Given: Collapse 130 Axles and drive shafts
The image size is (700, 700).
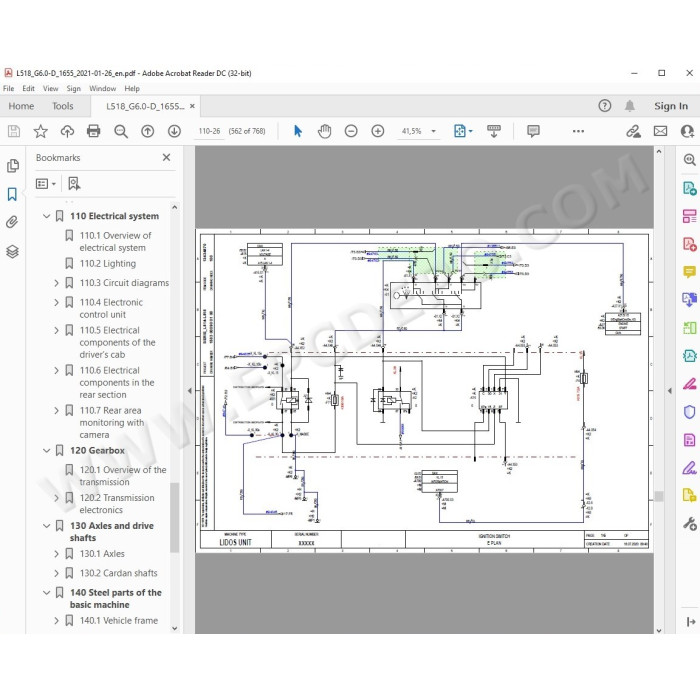Looking at the screenshot, I should pos(46,526).
